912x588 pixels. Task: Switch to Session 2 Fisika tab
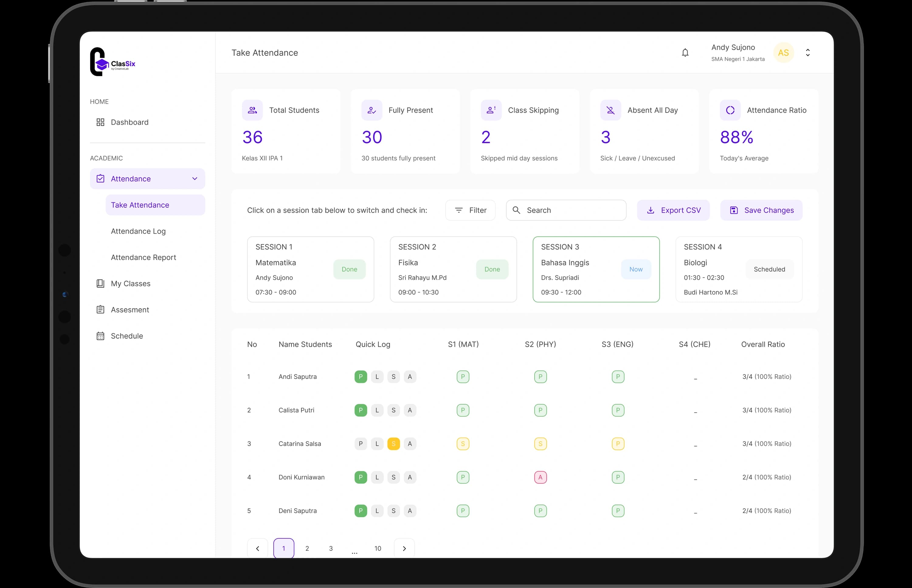coord(453,270)
